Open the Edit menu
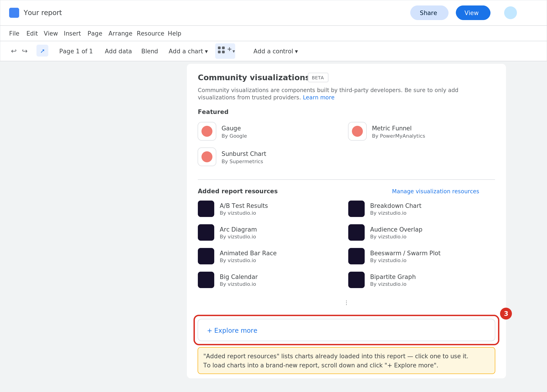 pyautogui.click(x=32, y=33)
